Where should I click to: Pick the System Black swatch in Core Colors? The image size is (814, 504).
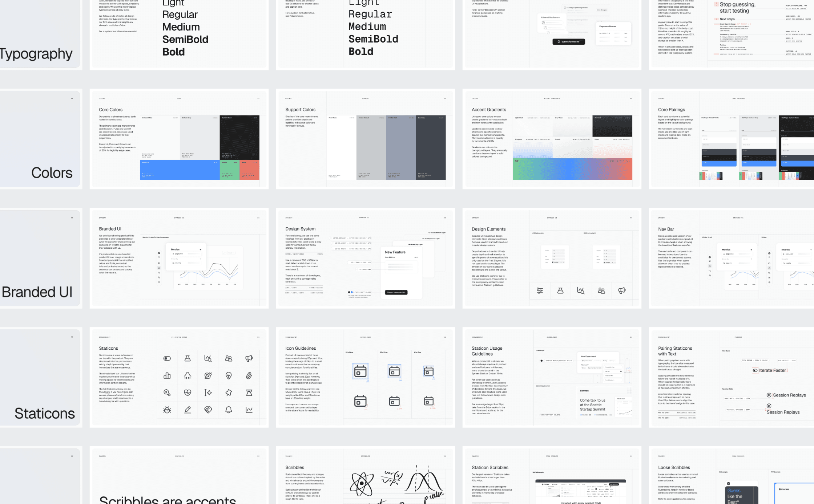tap(239, 138)
